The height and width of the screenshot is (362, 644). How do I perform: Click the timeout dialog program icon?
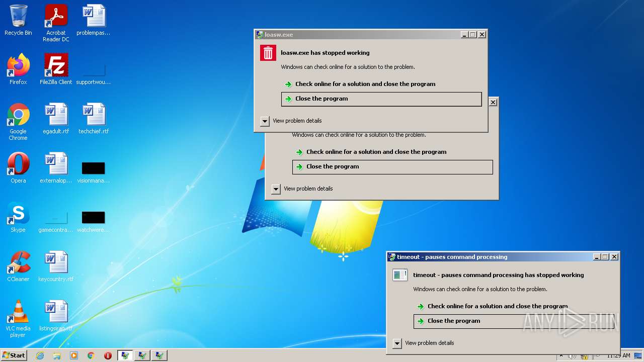point(400,275)
